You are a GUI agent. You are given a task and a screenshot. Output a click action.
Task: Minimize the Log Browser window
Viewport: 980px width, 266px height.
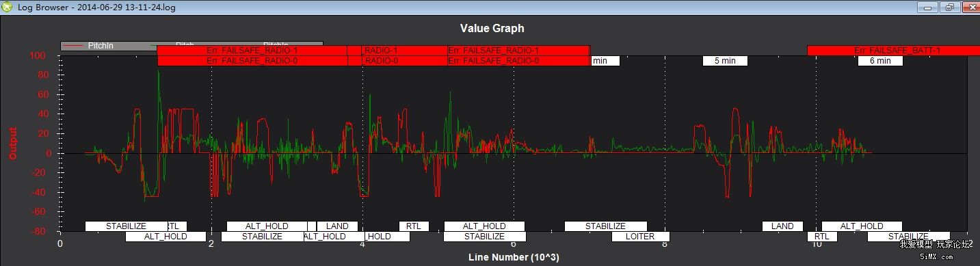927,7
